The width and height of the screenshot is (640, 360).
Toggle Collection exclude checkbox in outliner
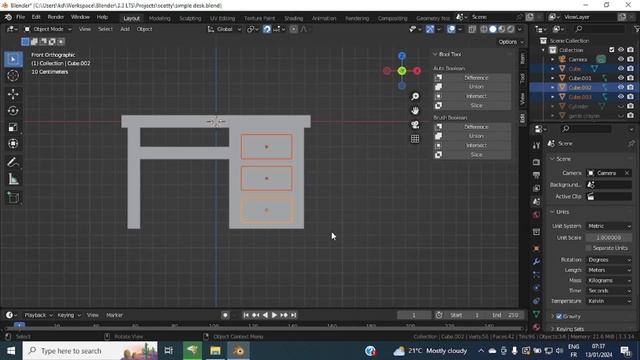[x=611, y=50]
